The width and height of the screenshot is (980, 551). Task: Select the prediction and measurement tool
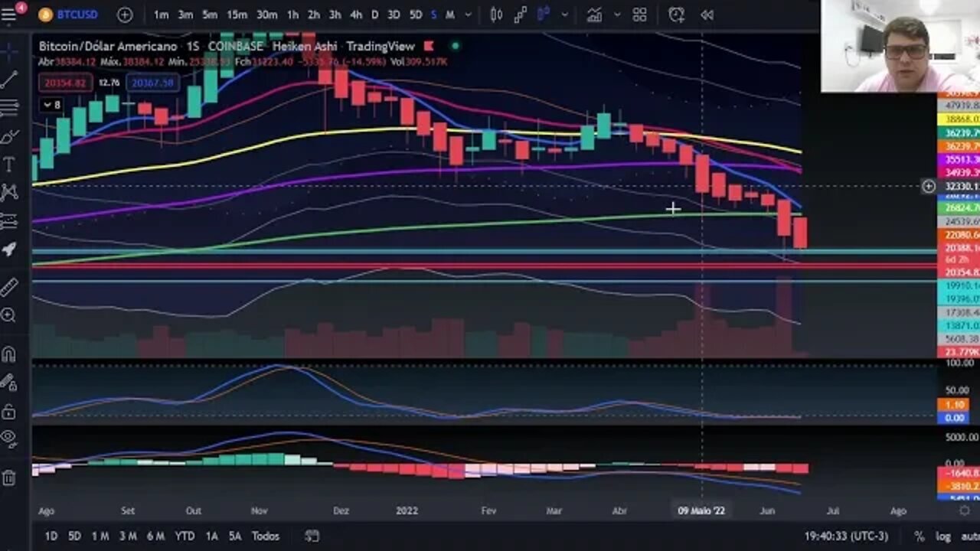9,221
